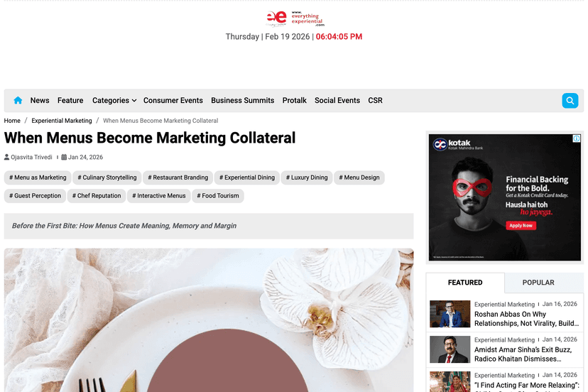Select the Culinary Storytelling tag
588x392 pixels.
[x=107, y=178]
